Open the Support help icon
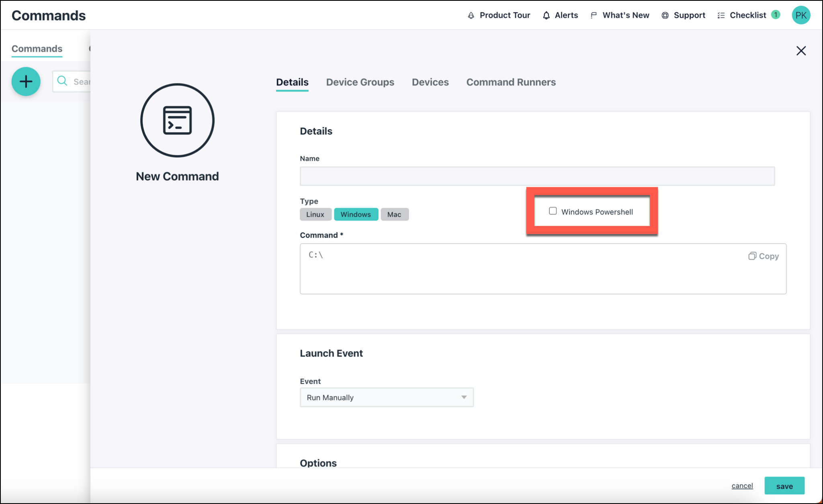The height and width of the screenshot is (504, 823). coord(665,15)
